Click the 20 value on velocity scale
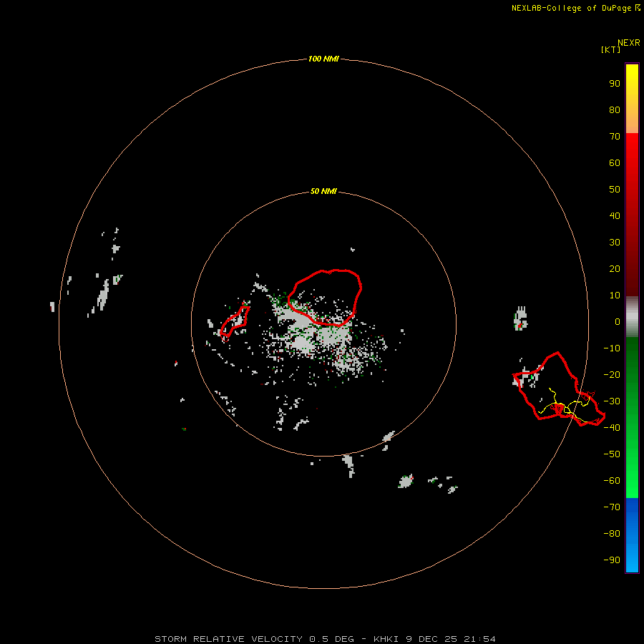 [x=615, y=269]
